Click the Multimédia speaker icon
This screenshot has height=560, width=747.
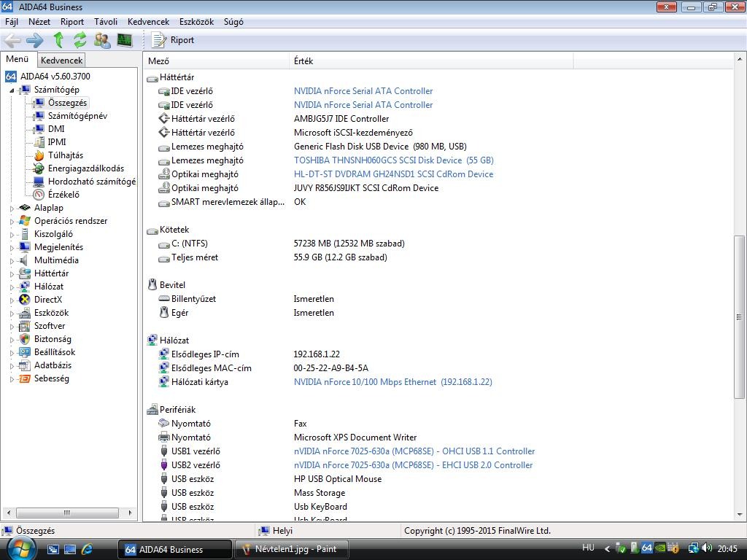click(x=25, y=260)
